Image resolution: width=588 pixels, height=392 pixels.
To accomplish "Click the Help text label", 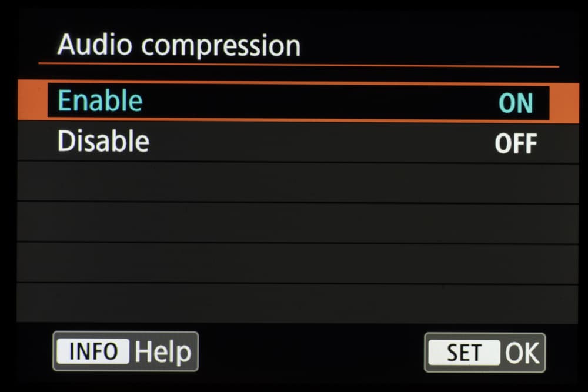I will click(163, 352).
